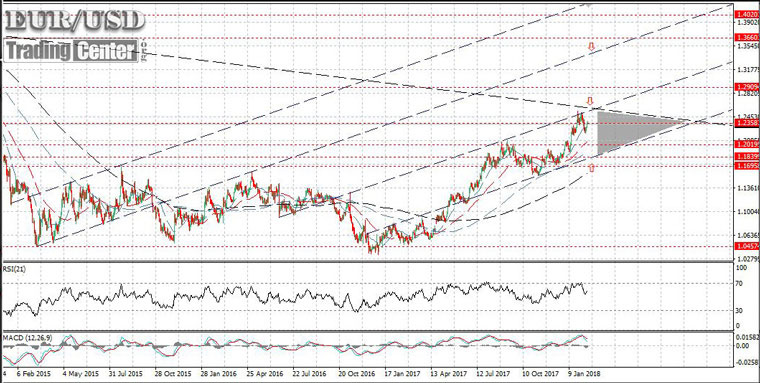Select the 1.1004 price axis value

point(748,212)
